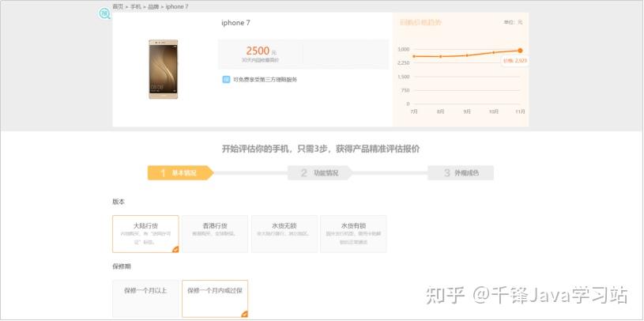
Task: Click the 2,250 y-axis label
Action: click(x=403, y=62)
